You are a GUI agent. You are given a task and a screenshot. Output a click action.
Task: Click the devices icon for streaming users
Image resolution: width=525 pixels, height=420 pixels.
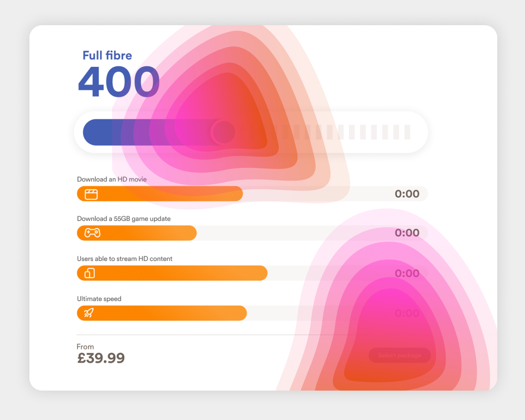(x=90, y=273)
